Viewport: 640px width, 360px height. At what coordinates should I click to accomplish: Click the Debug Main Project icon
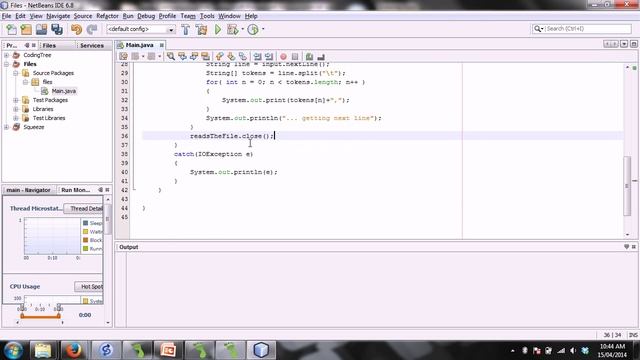coord(232,29)
